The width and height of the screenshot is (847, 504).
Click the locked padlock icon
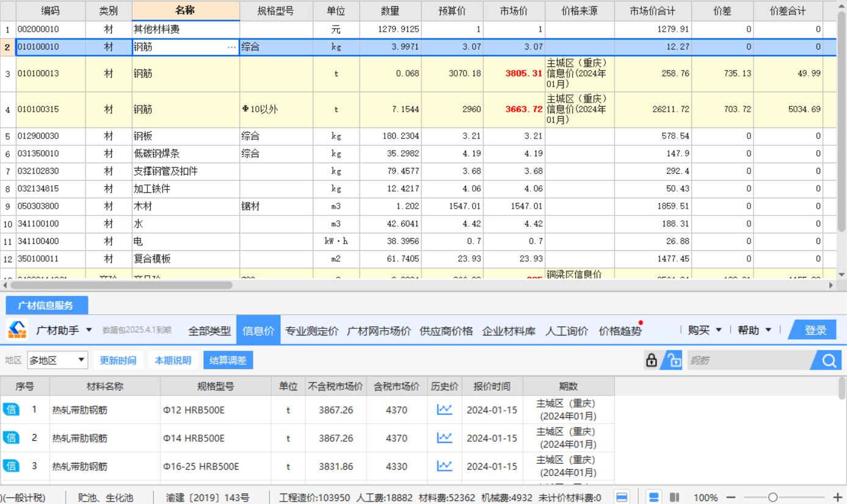tap(652, 360)
